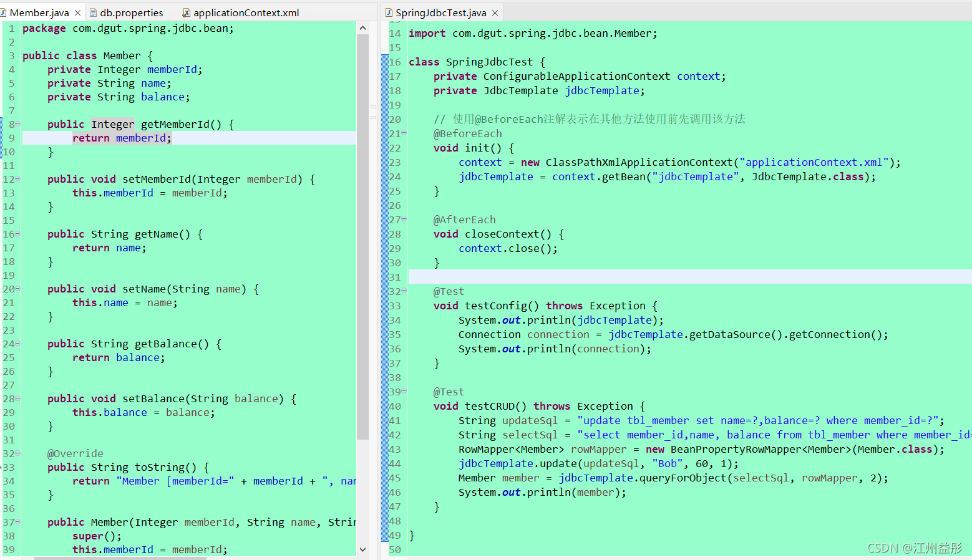The image size is (972, 560).
Task: Collapse the @AfterEach closeContext fold marker
Action: 404,219
